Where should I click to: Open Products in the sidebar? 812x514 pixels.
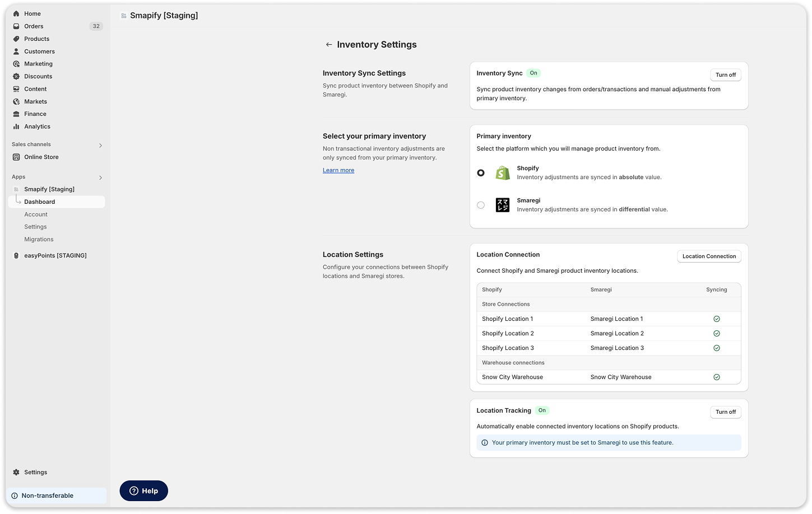point(37,39)
